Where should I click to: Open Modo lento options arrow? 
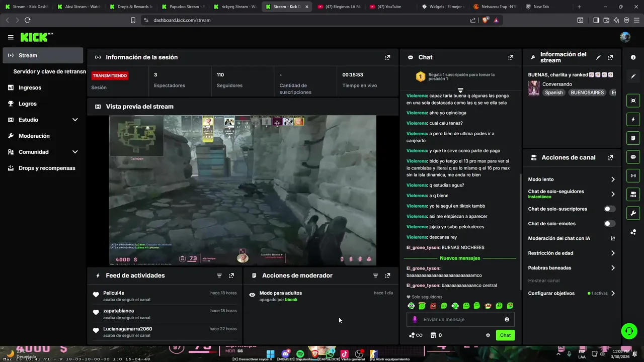point(613,179)
